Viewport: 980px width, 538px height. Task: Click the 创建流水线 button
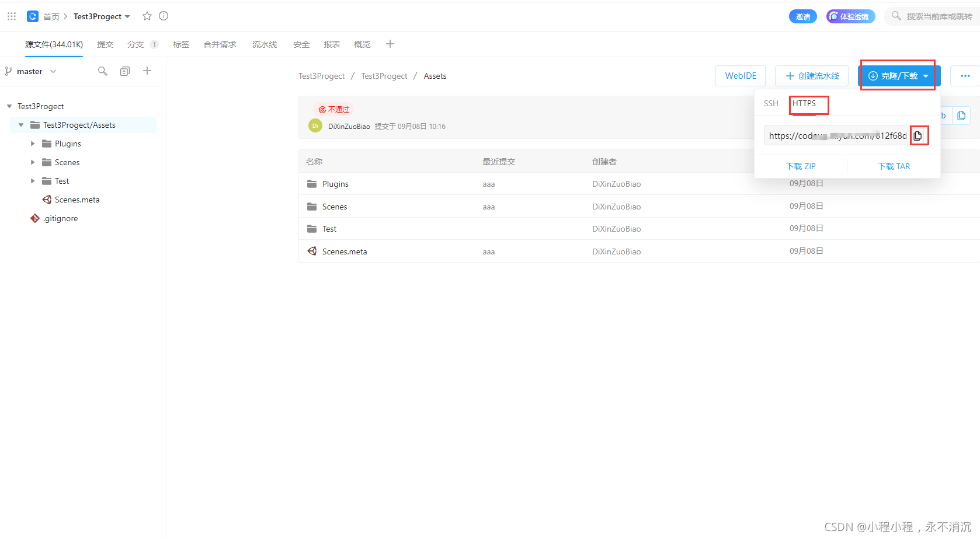point(812,76)
